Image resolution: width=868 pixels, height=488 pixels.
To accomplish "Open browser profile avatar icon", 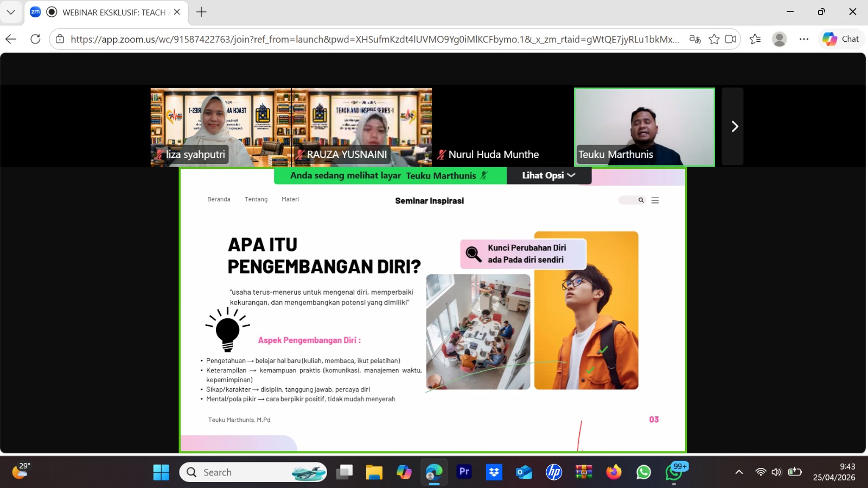I will (779, 39).
